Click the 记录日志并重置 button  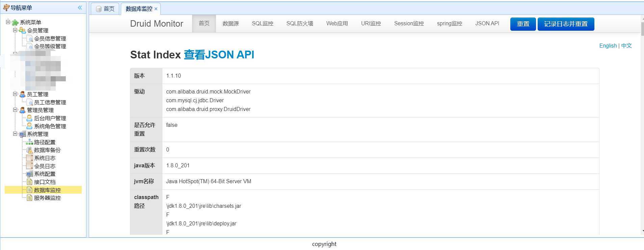(566, 24)
